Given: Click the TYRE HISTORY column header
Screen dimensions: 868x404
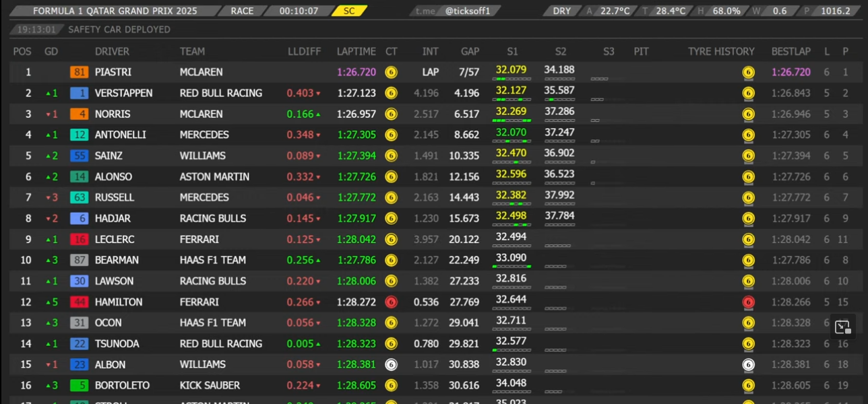Looking at the screenshot, I should pos(721,51).
